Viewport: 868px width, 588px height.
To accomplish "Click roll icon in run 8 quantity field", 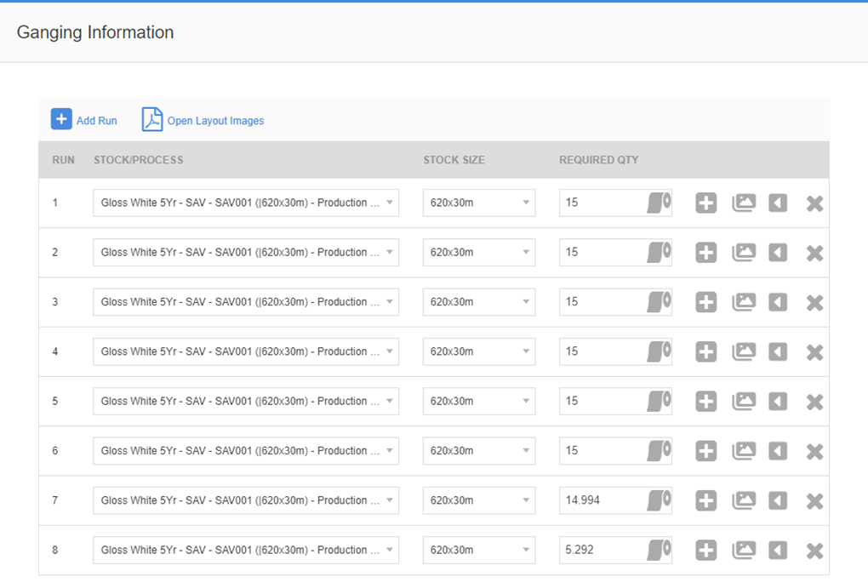I will (x=659, y=550).
